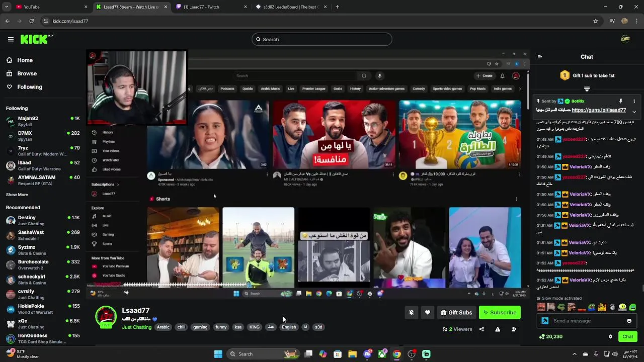Open a new browser tab
This screenshot has height=362, width=644.
coord(337,7)
